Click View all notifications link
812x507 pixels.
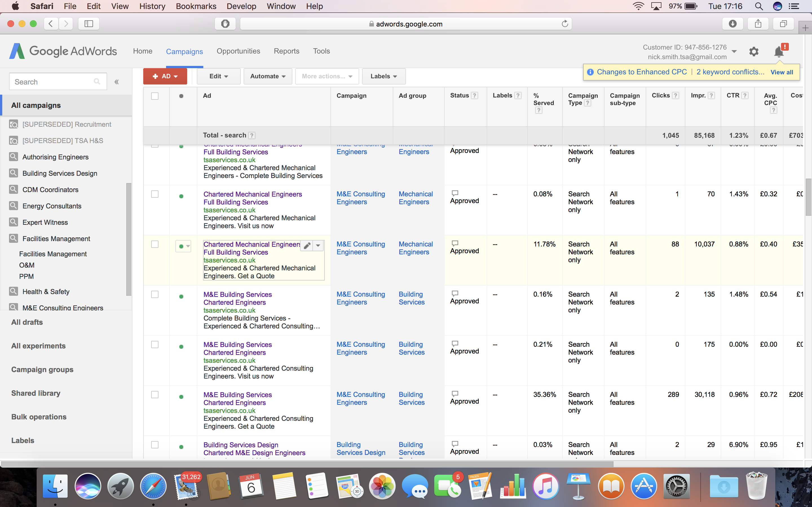(x=782, y=72)
